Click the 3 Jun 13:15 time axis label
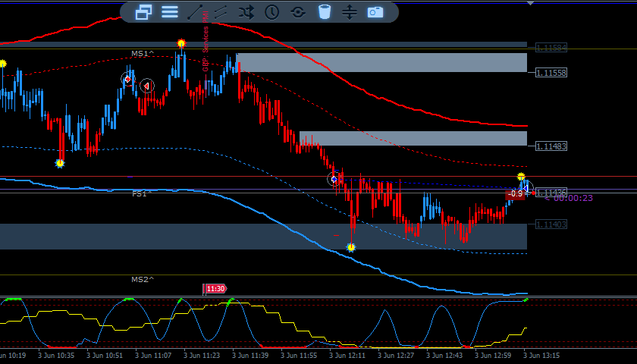Screen dimensions: 637x364 [x=540, y=356]
